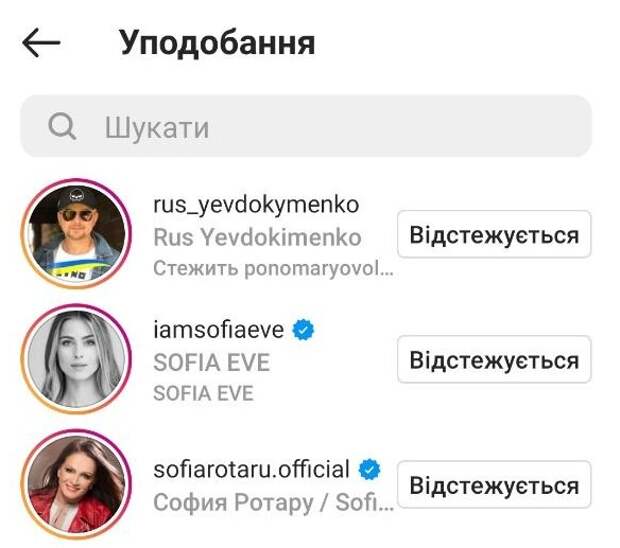Click verified badge next to iamsofiaeve
Screen dimensions: 620x548
click(x=303, y=330)
